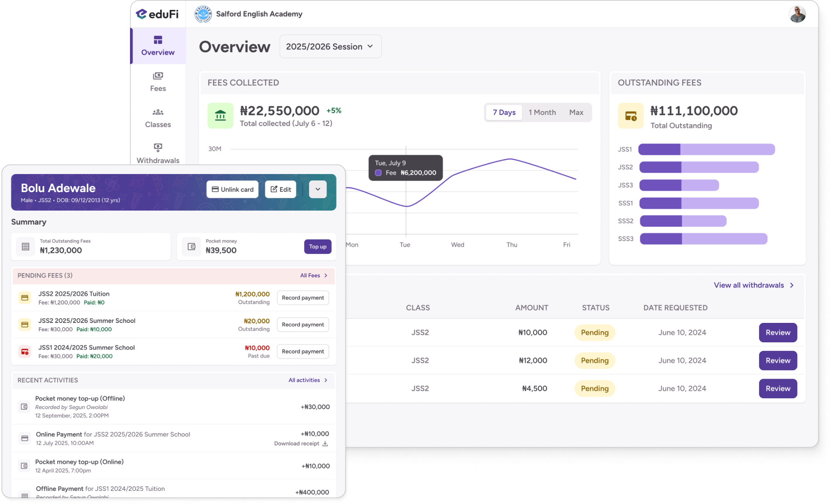
Task: Select the 1 Month range tab
Action: click(542, 112)
